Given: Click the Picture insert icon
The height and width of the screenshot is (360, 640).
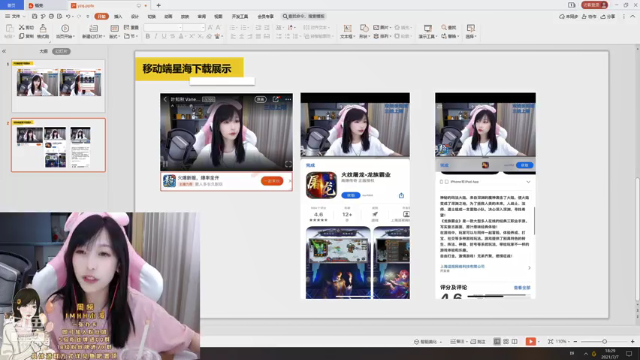Looking at the screenshot, I should point(376,27).
